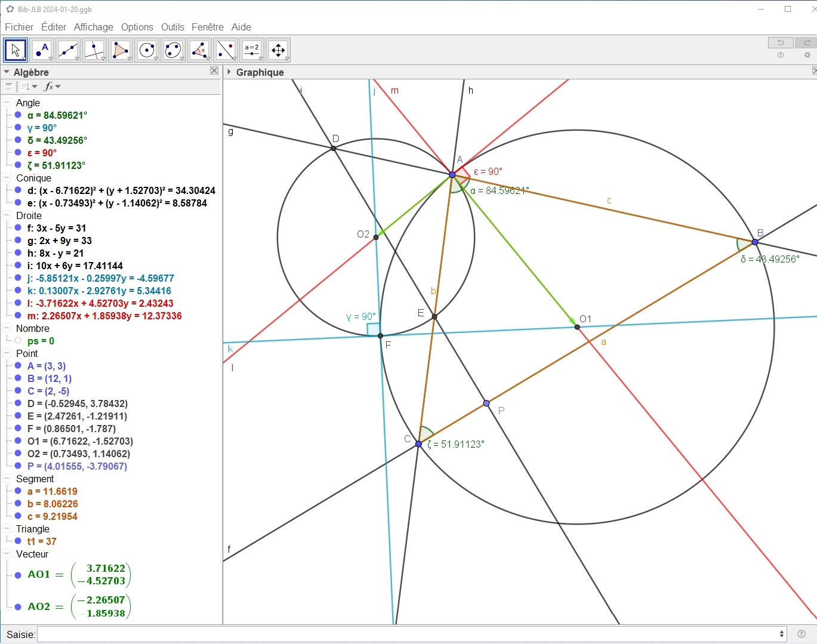Viewport: 817px width, 644px height.
Task: Click the Undo button
Action: (x=780, y=42)
